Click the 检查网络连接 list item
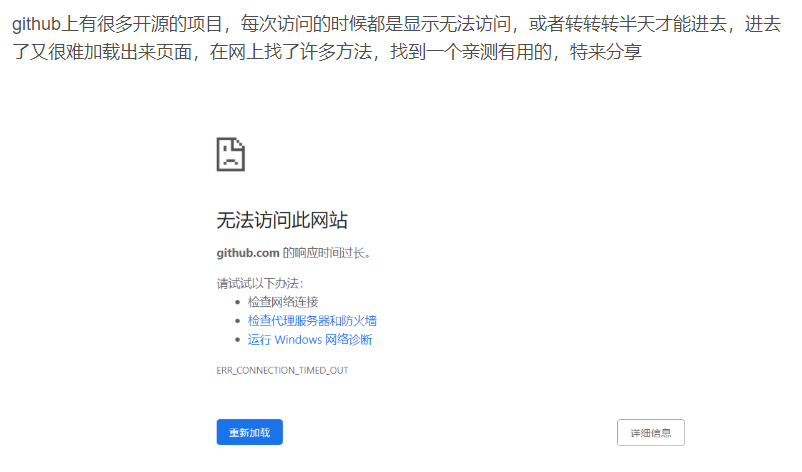Viewport: 802px width, 472px height. tap(283, 302)
